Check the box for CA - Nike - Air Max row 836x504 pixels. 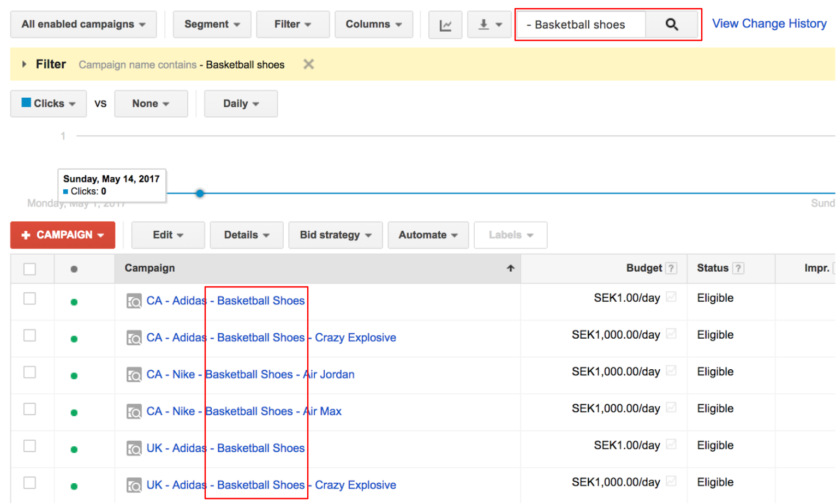(30, 409)
